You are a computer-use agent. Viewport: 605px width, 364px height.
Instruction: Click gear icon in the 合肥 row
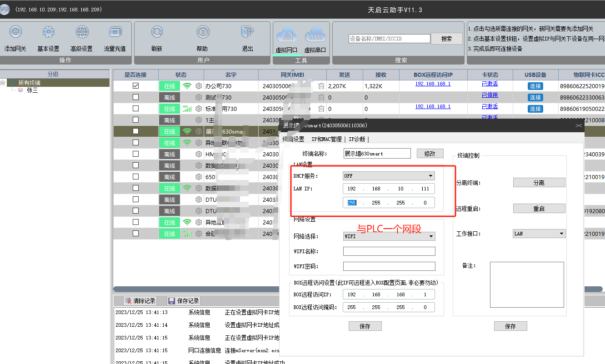tap(199, 234)
